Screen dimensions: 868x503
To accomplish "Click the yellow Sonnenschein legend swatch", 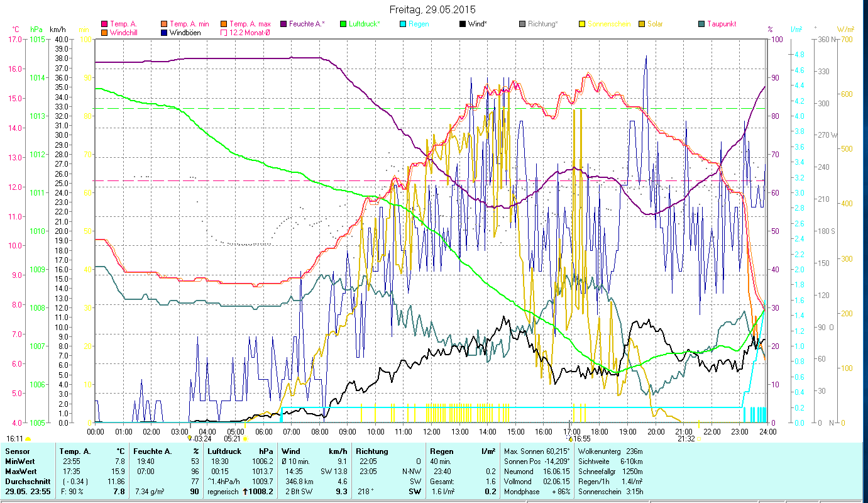I will tap(582, 24).
